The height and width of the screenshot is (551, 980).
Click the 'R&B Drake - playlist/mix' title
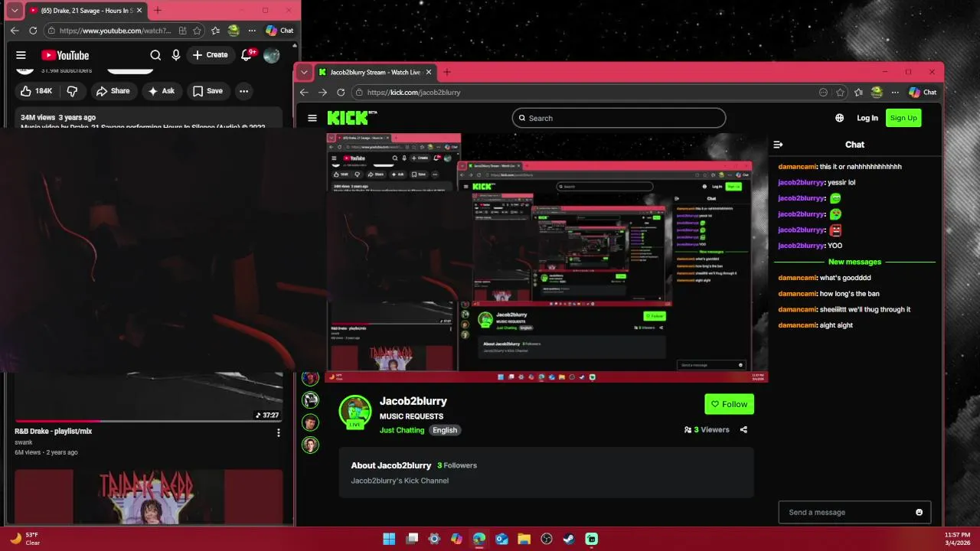(54, 432)
